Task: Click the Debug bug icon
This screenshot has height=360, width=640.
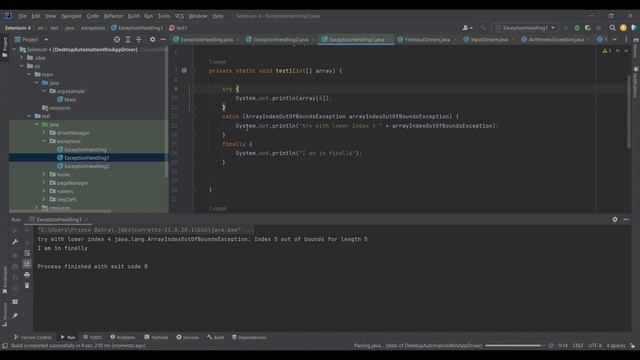Action: click(x=577, y=28)
